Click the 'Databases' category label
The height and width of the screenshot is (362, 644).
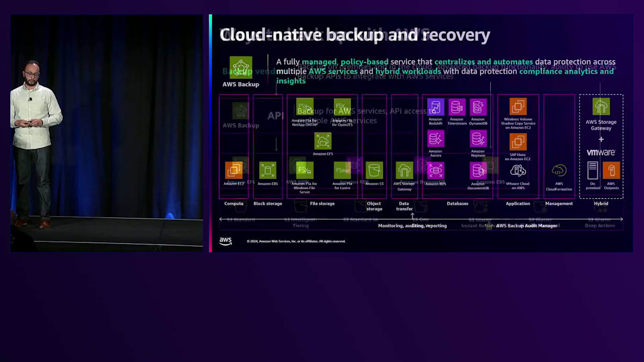tap(457, 204)
